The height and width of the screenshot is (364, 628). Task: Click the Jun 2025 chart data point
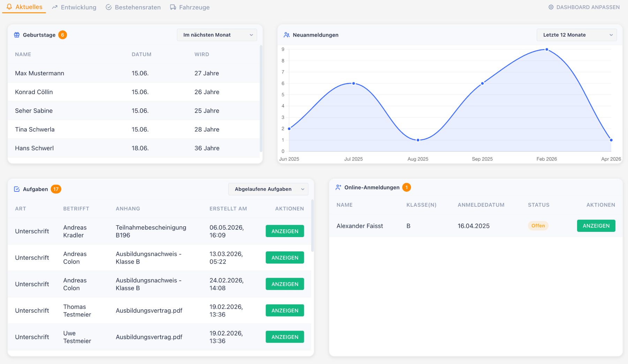[x=289, y=129]
